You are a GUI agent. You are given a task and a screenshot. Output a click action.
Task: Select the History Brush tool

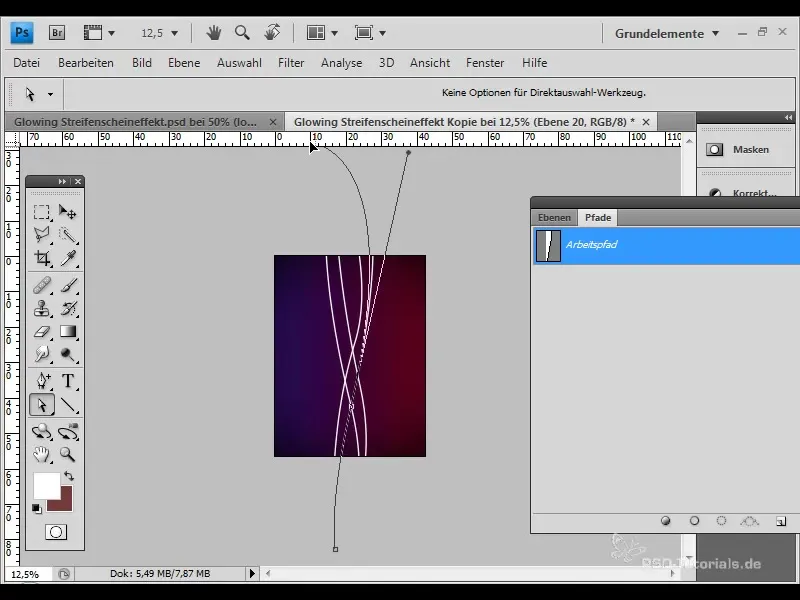click(x=67, y=309)
